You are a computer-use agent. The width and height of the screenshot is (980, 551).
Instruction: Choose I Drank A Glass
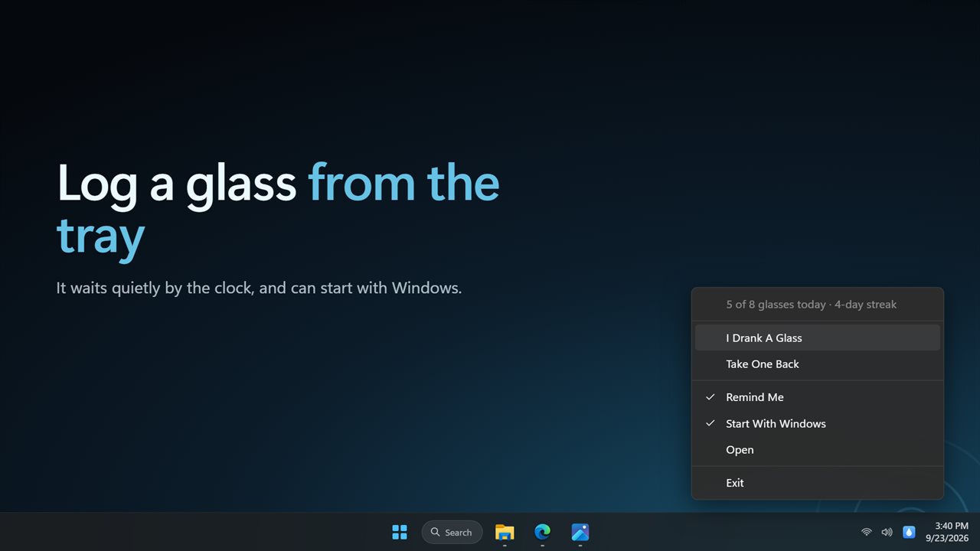point(818,337)
